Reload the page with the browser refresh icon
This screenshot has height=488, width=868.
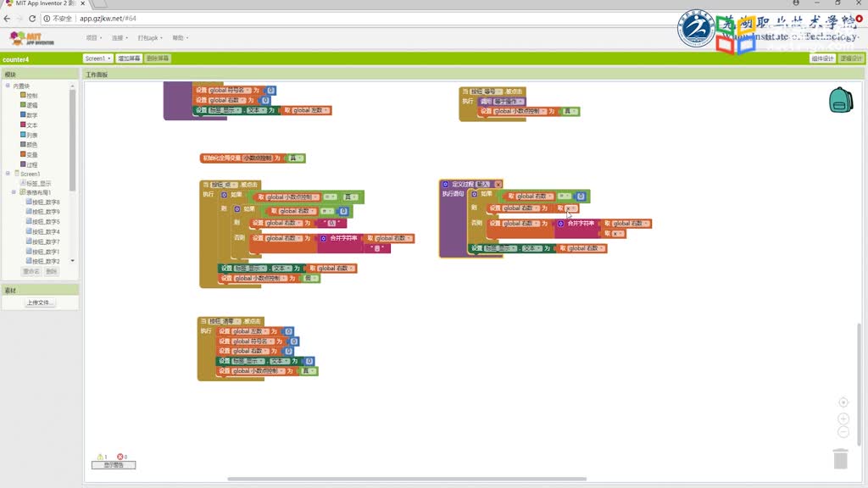(32, 19)
